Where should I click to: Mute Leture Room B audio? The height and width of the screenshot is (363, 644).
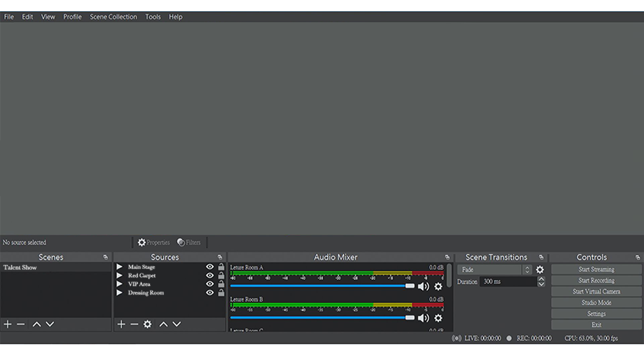click(423, 318)
